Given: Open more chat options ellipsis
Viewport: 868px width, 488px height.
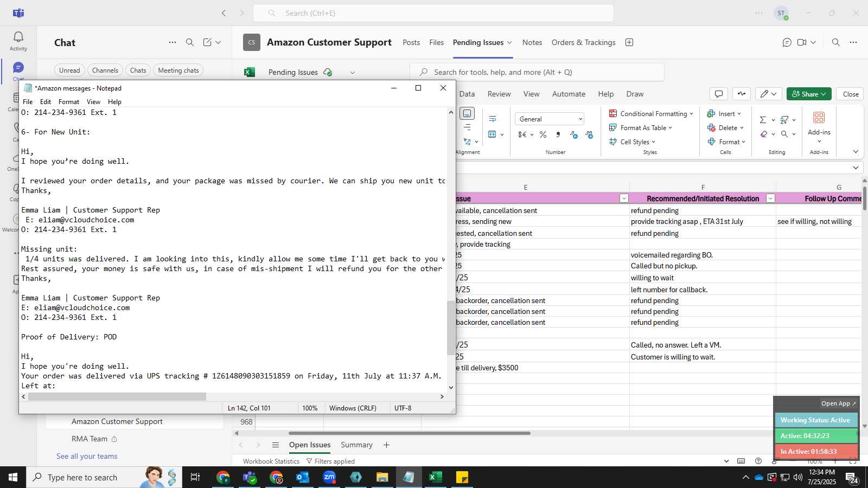Looking at the screenshot, I should click(173, 42).
